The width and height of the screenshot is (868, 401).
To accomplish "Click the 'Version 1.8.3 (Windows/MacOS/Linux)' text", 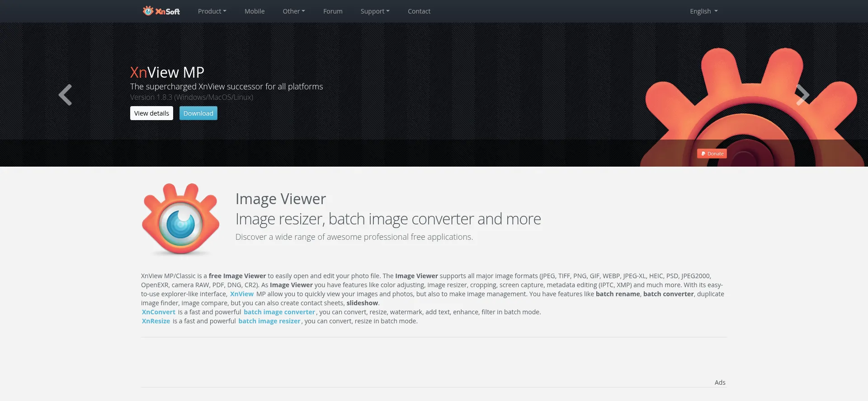I will point(192,97).
